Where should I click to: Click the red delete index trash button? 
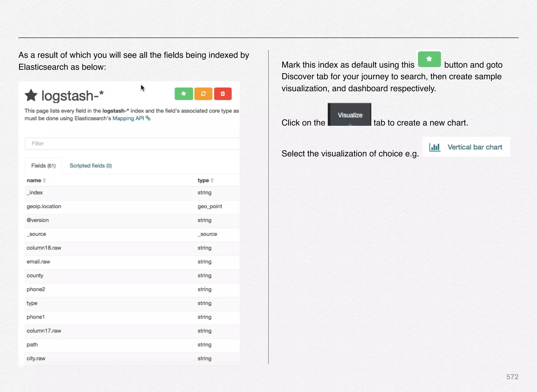(x=223, y=94)
